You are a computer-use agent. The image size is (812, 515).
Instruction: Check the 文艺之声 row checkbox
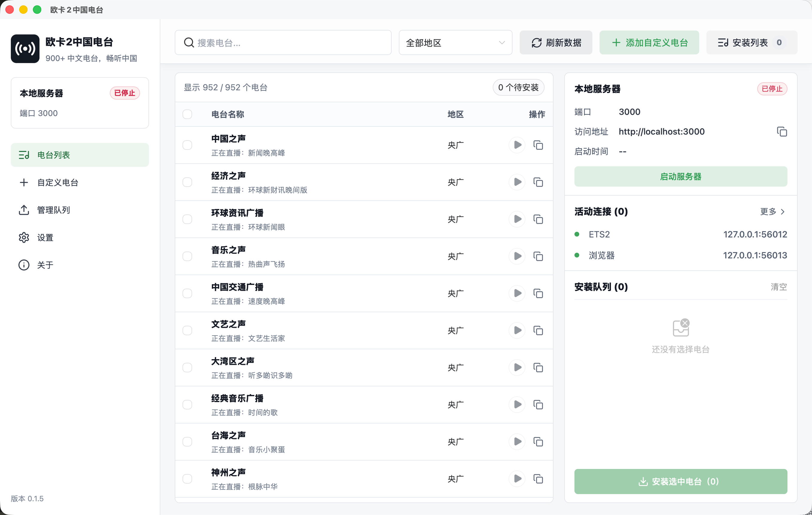tap(187, 330)
